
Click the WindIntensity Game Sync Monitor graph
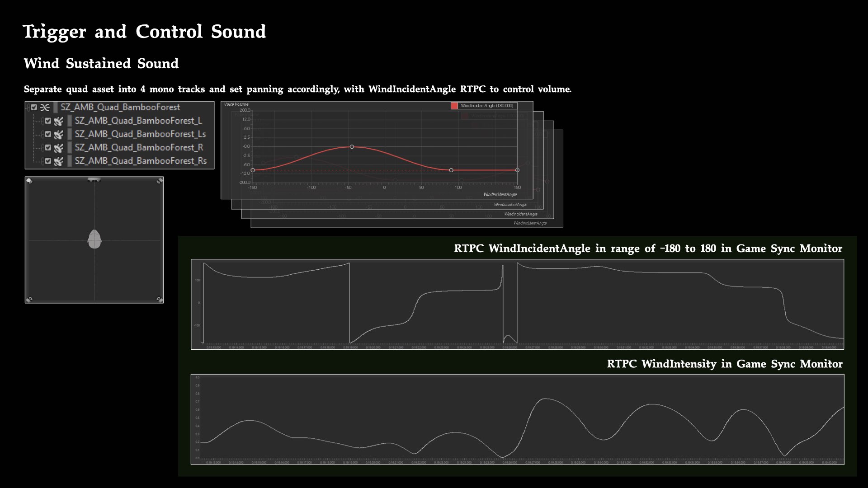[x=517, y=419]
